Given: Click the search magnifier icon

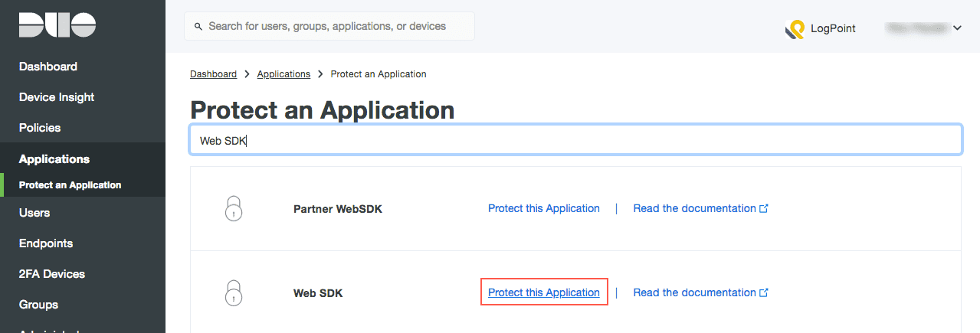Looking at the screenshot, I should pyautogui.click(x=199, y=27).
